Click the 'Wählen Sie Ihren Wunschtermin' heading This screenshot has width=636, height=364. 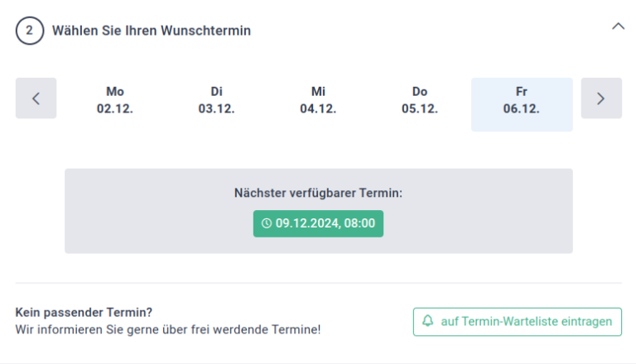152,31
